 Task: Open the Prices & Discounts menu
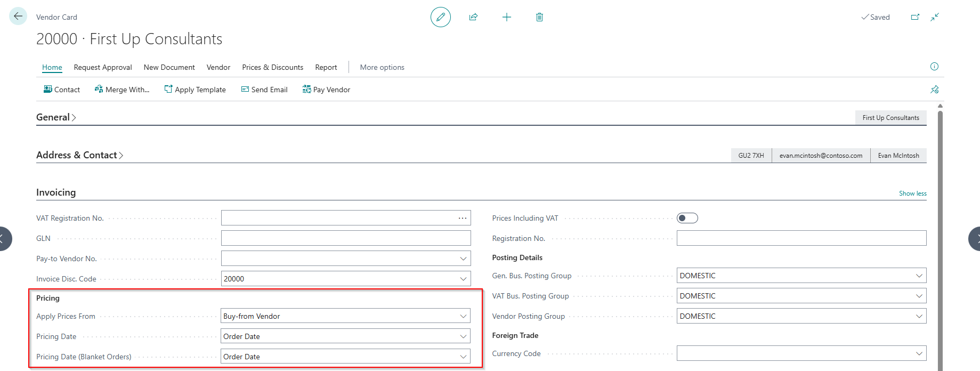272,67
